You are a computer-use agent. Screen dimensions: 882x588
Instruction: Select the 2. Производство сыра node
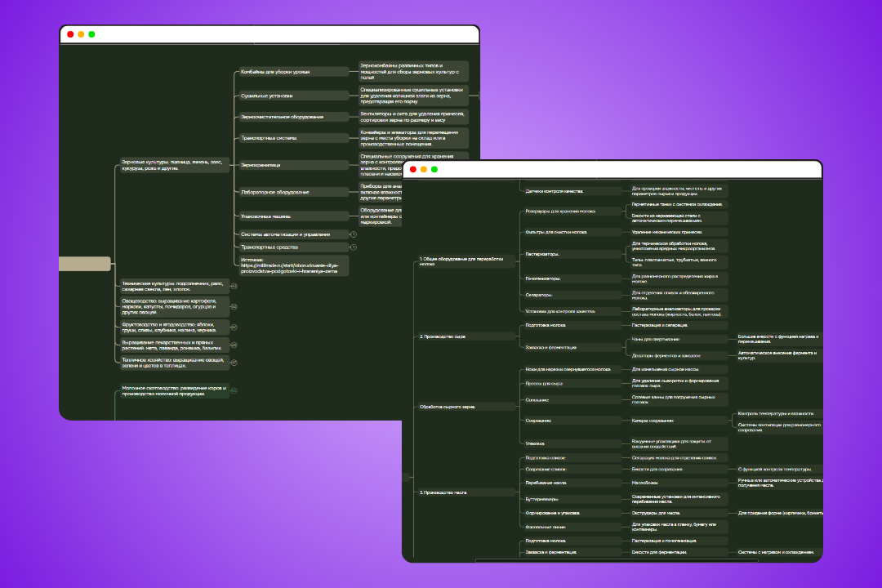(x=466, y=336)
